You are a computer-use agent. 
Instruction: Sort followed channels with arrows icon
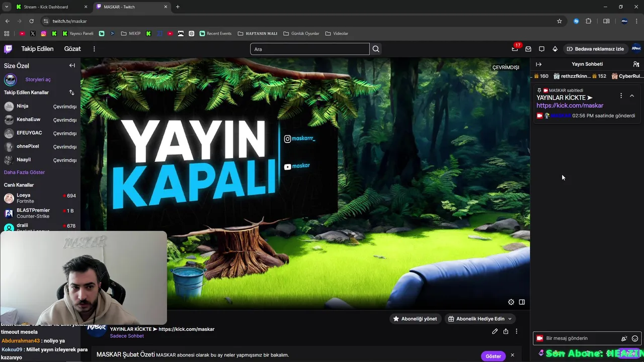coord(71,93)
